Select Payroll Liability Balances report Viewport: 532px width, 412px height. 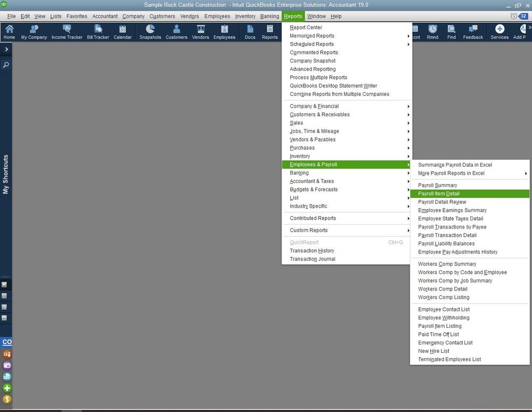pos(470,243)
